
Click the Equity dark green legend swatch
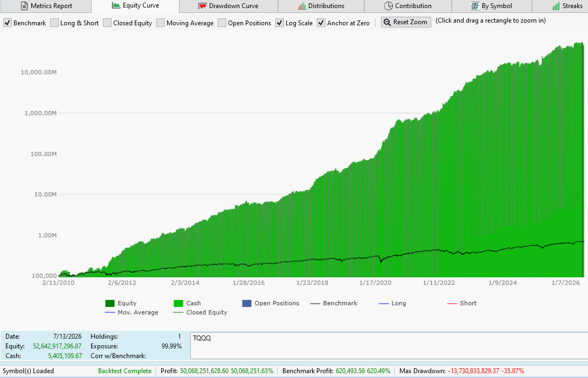[x=110, y=304]
